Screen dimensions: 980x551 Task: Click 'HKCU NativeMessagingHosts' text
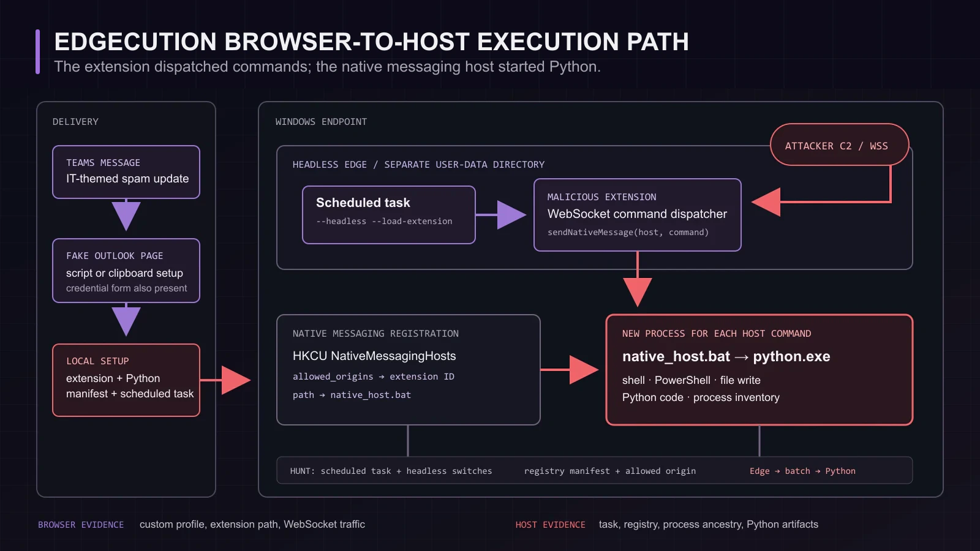(x=374, y=356)
